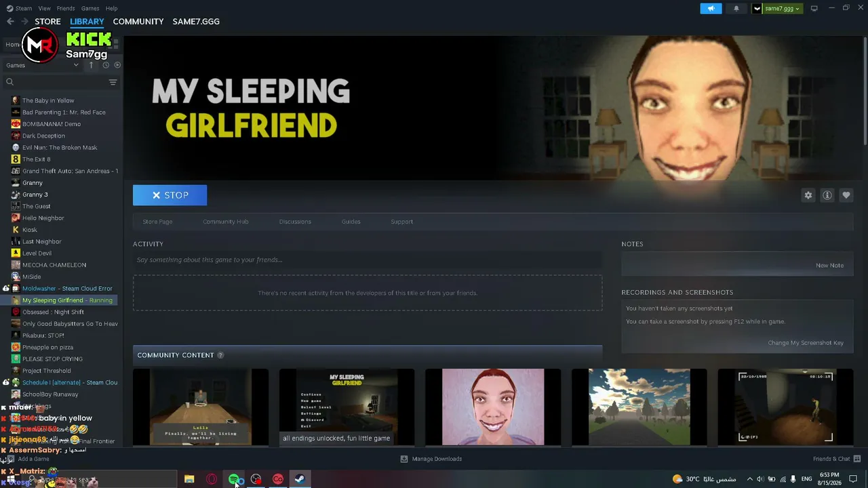
Task: Click the community content help question mark
Action: tap(220, 355)
